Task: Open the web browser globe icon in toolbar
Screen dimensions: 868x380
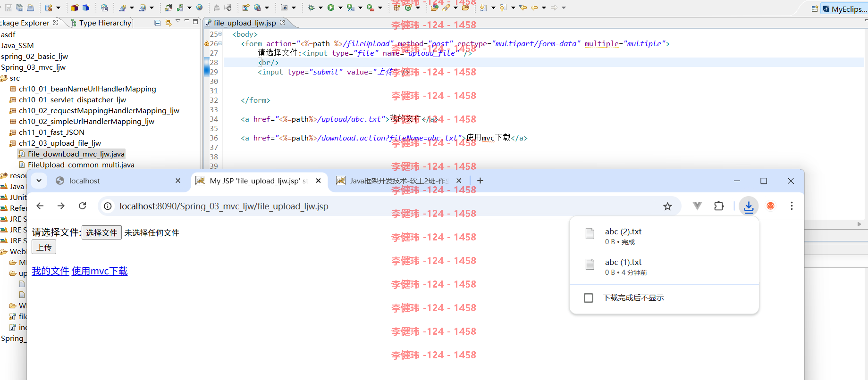Action: [x=200, y=8]
